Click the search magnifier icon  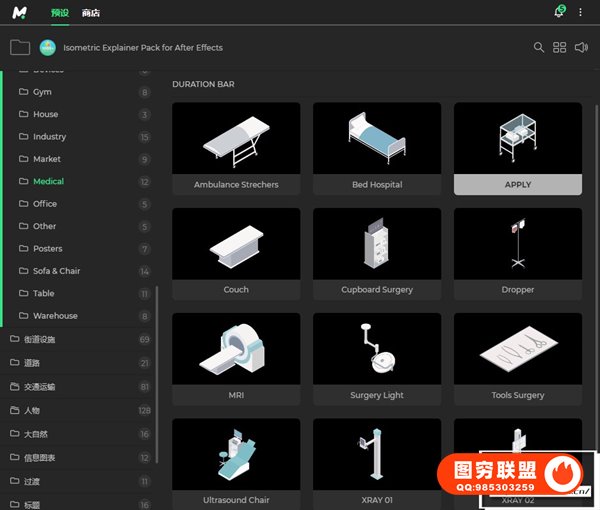tap(539, 47)
